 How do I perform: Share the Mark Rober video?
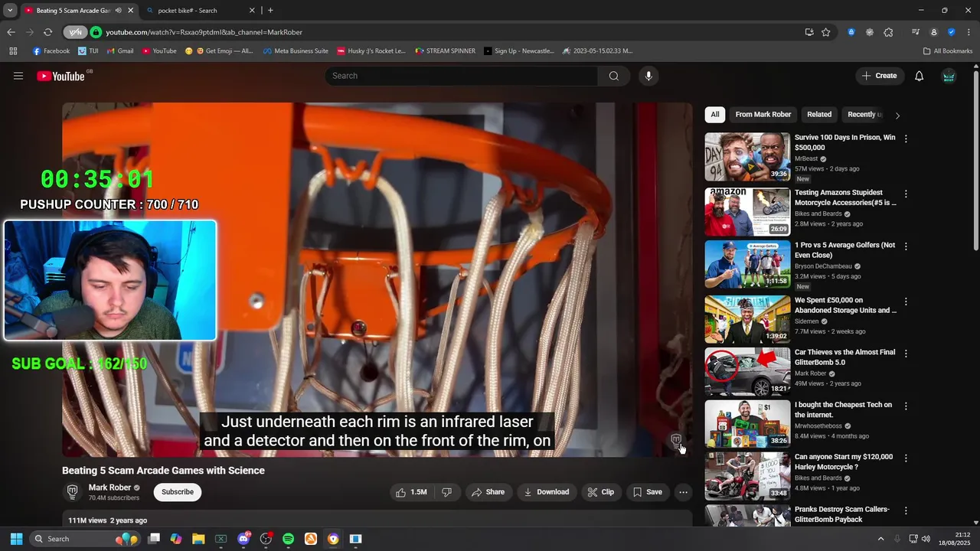tap(488, 492)
